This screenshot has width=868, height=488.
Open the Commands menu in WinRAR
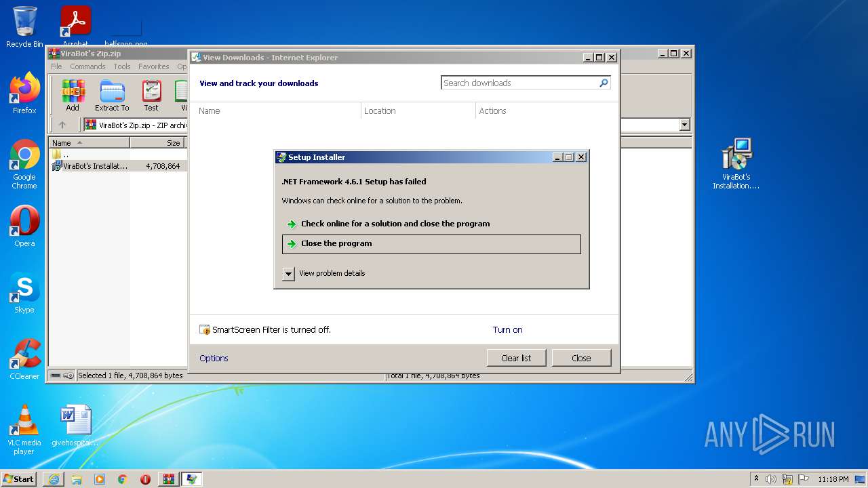(87, 66)
